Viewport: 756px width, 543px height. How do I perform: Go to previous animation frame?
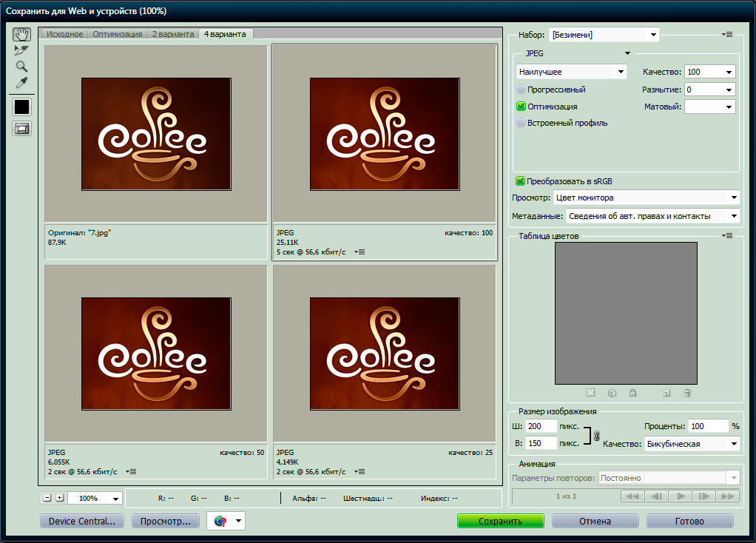656,496
